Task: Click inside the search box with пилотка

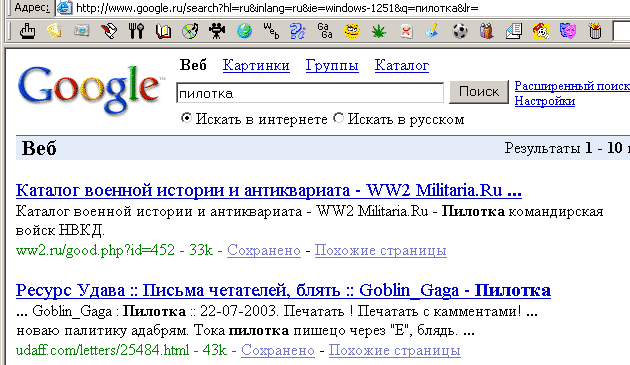Action: [x=310, y=93]
